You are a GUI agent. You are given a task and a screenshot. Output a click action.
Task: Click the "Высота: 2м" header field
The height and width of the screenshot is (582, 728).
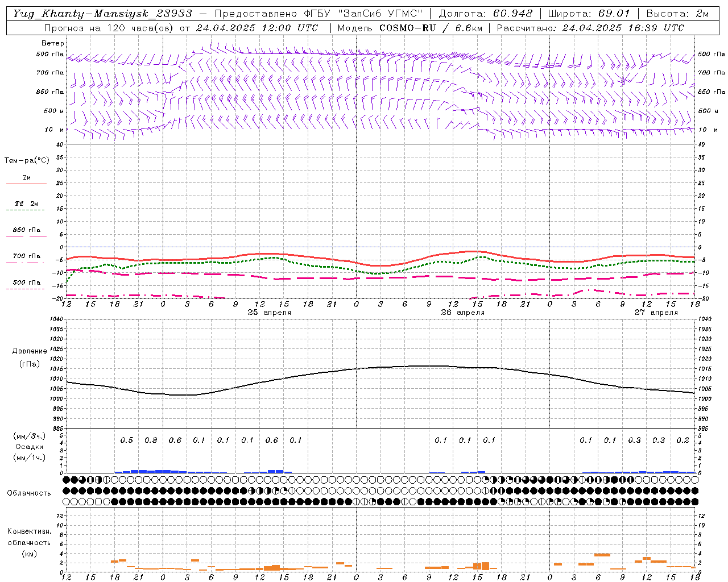[x=677, y=14]
